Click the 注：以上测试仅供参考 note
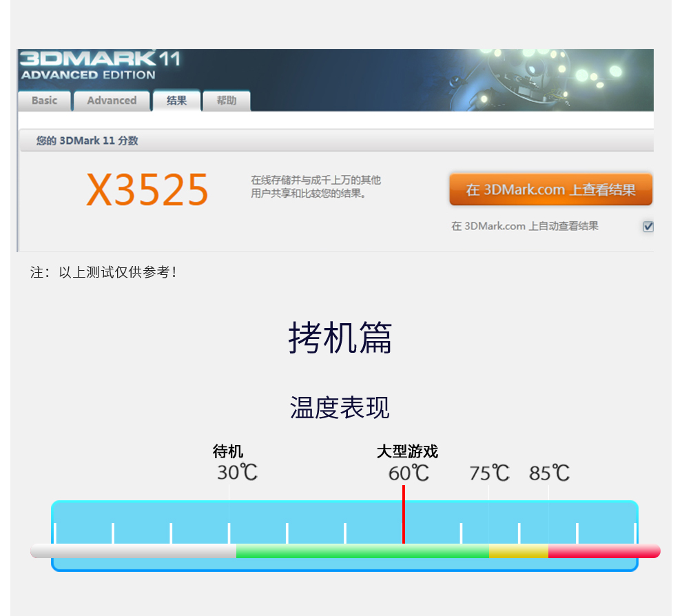The image size is (682, 616). coord(103,272)
